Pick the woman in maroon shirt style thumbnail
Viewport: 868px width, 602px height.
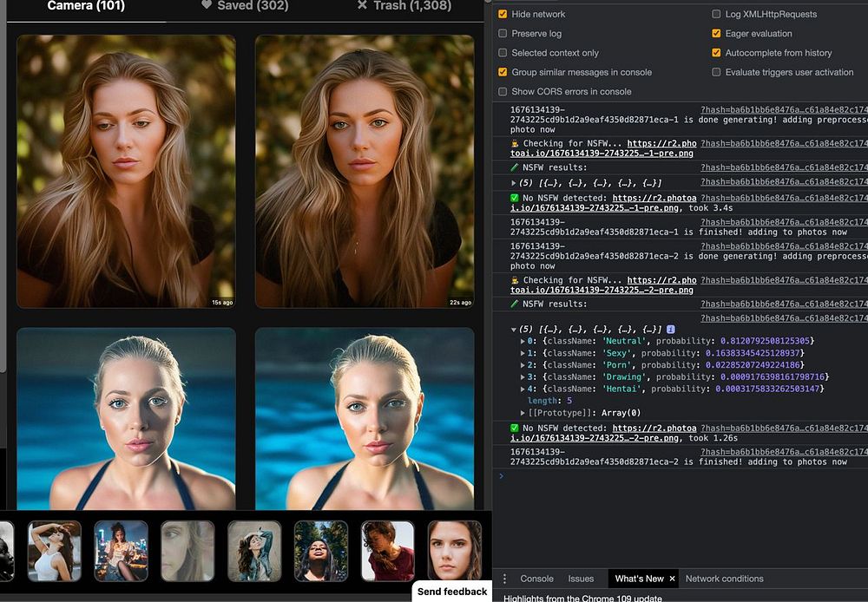coord(387,550)
